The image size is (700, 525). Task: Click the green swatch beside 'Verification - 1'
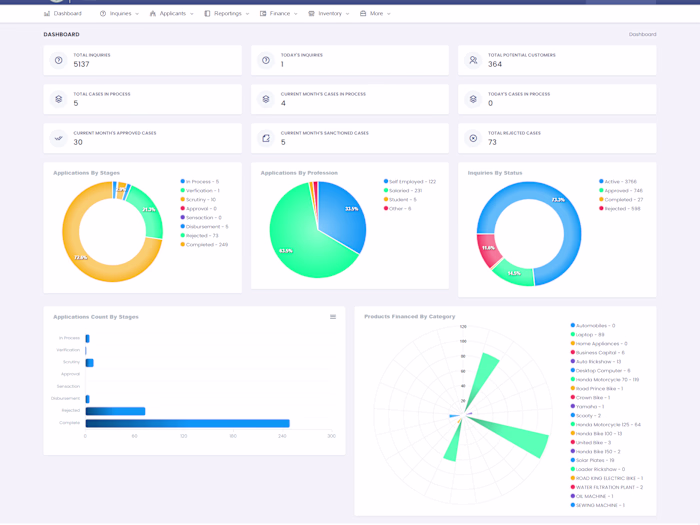[183, 190]
